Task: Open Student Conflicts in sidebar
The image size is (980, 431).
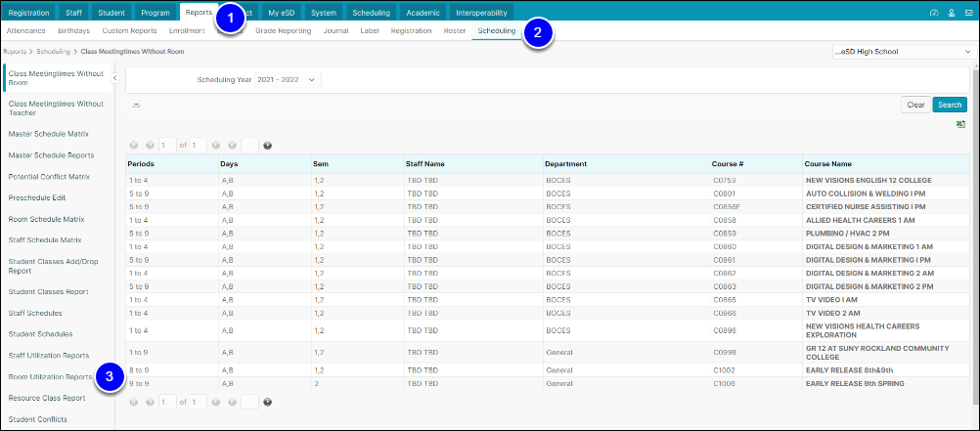Action: [37, 419]
